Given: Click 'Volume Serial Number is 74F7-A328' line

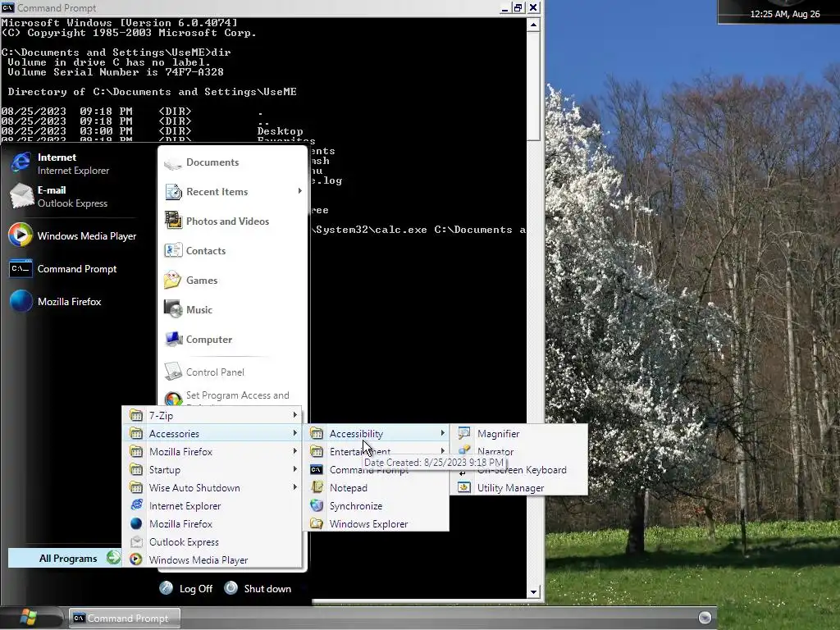Looking at the screenshot, I should (x=115, y=72).
